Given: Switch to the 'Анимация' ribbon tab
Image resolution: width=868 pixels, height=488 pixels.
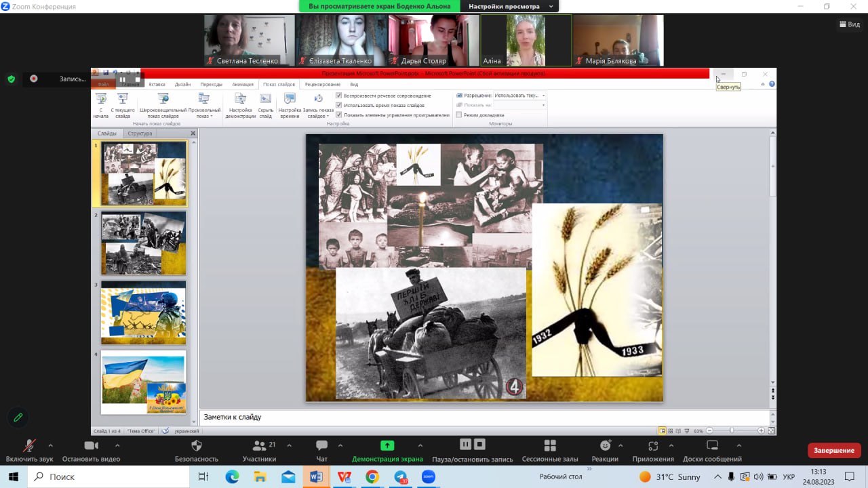Looking at the screenshot, I should 242,85.
